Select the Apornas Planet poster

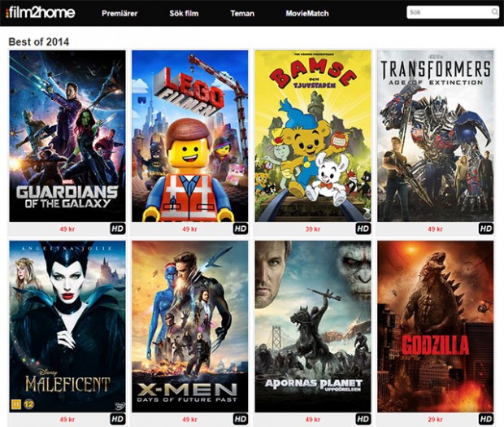[x=313, y=326]
